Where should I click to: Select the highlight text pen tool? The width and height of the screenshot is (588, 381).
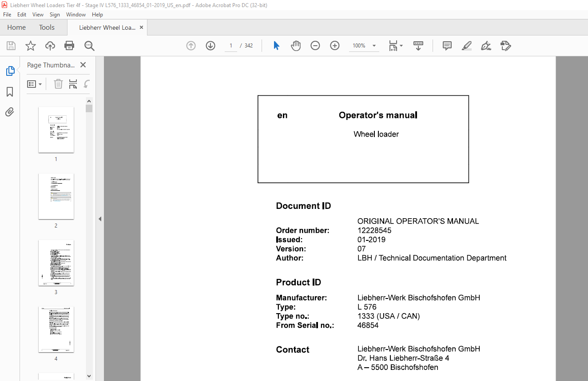pyautogui.click(x=467, y=46)
